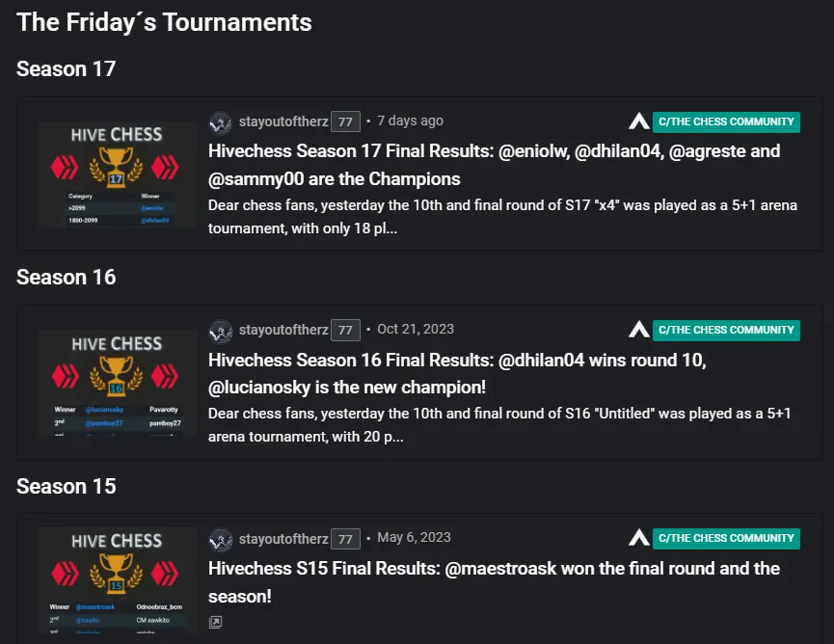Click the community logo icon on Season 16 post

tap(639, 330)
